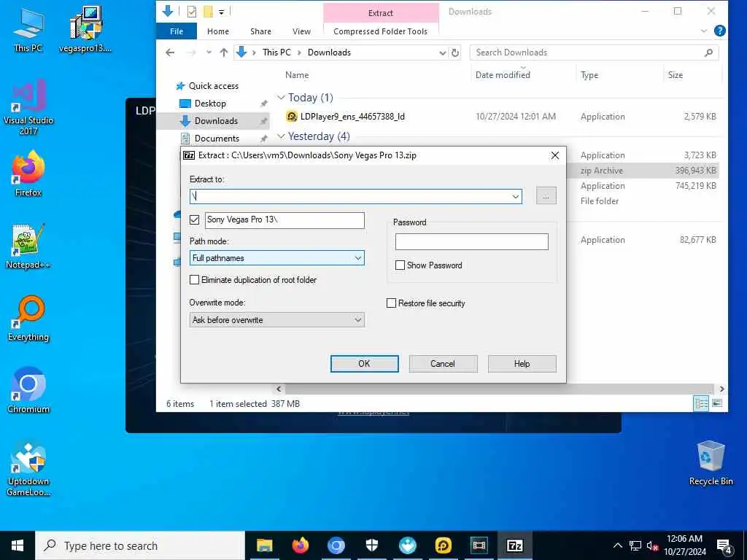Select Desktop in Quick access pane
The image size is (747, 560).
tap(210, 104)
